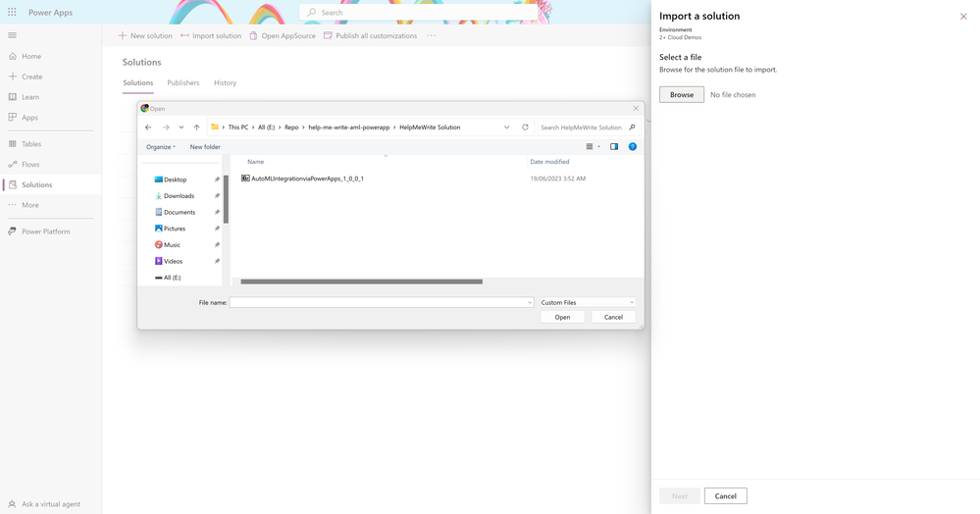
Task: Click Cancel in Import a solution panel
Action: (725, 496)
